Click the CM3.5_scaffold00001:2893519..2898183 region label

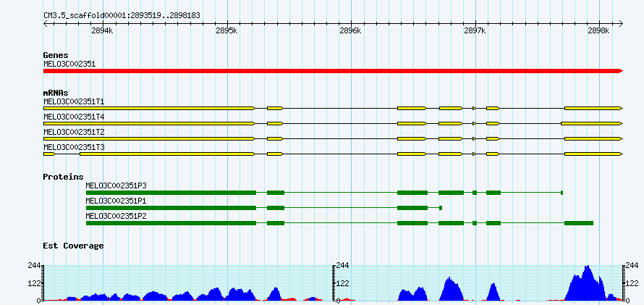coord(122,16)
